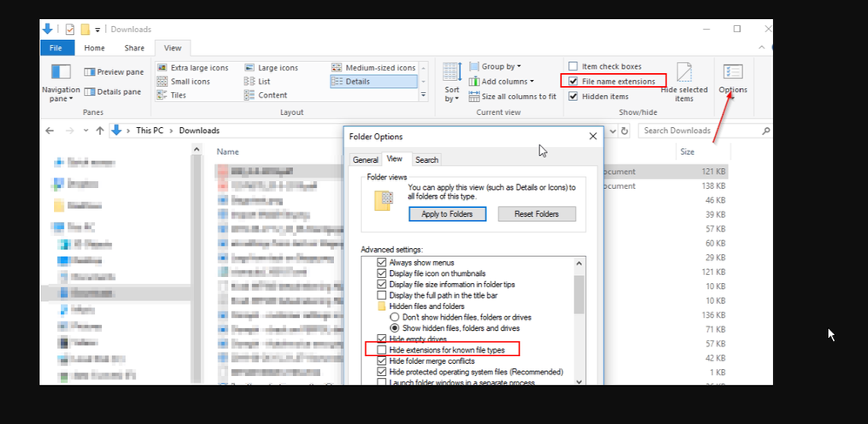The width and height of the screenshot is (868, 424).
Task: Choose Large icons layout
Action: tap(271, 68)
